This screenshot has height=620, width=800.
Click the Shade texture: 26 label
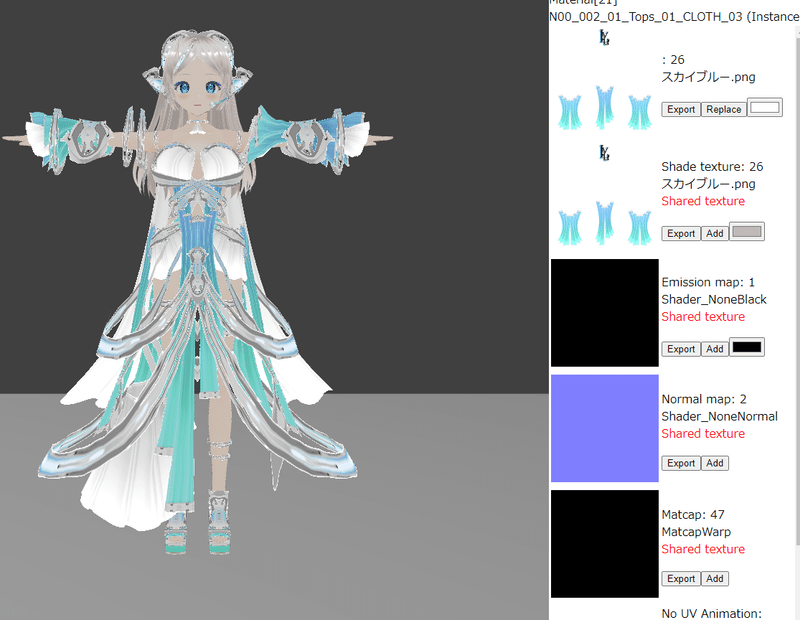(712, 167)
